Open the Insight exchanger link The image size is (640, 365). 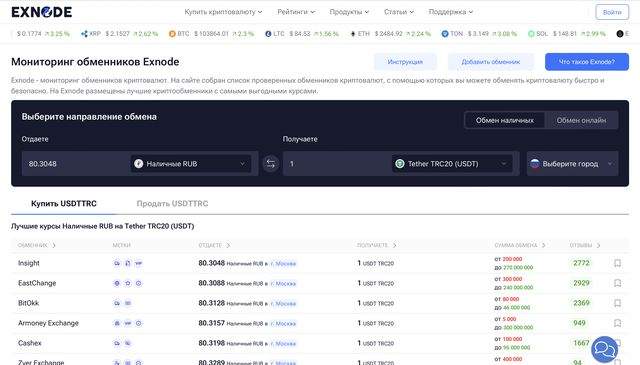[x=29, y=263]
